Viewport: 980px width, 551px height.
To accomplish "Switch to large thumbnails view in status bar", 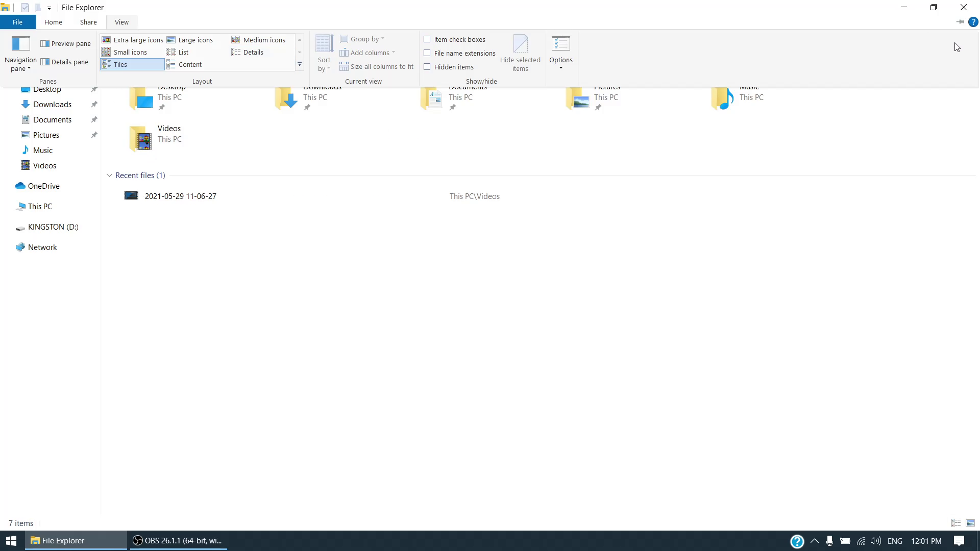I will (x=970, y=523).
